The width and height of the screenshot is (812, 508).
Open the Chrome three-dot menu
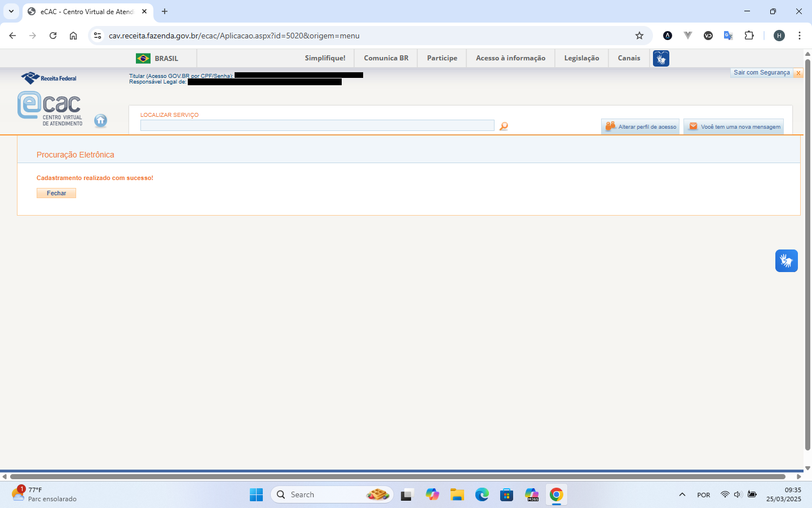(x=800, y=36)
